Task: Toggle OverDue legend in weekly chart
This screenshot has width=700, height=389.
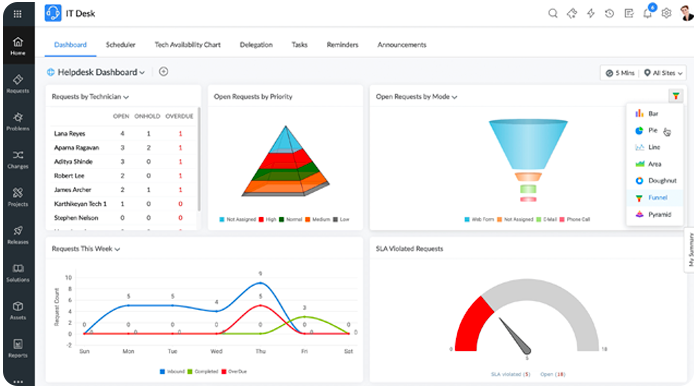Action: point(234,372)
